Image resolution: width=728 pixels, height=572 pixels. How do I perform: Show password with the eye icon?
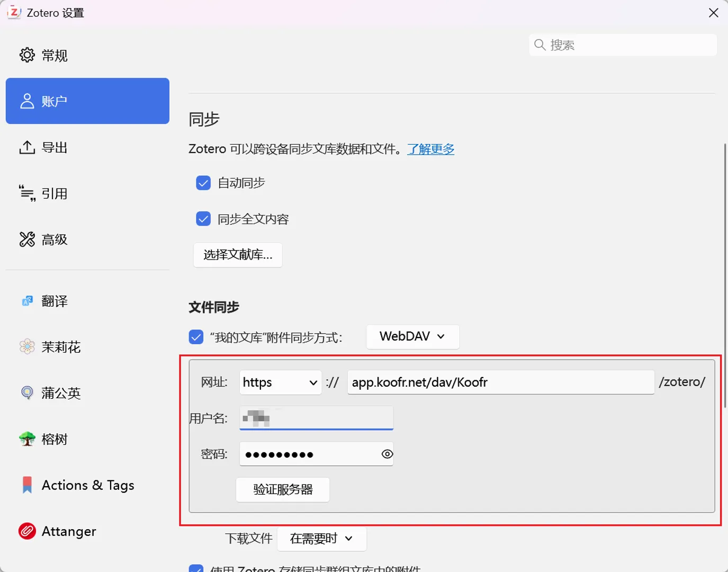(x=387, y=454)
